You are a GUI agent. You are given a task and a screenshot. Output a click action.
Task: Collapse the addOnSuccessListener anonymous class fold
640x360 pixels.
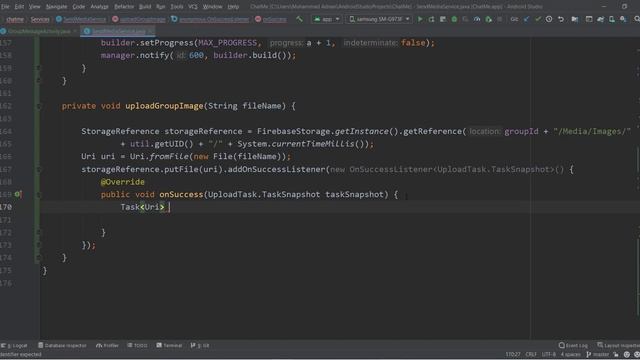[x=38, y=169]
